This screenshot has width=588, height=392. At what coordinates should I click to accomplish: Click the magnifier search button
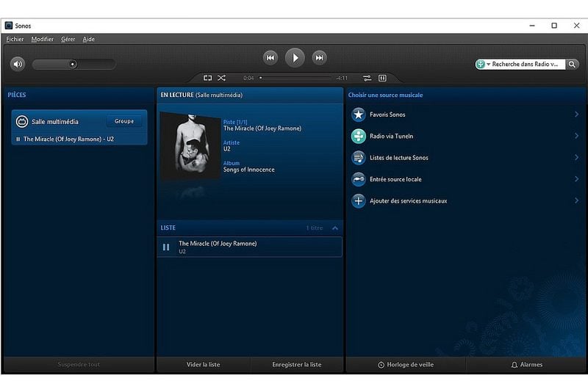click(x=572, y=64)
